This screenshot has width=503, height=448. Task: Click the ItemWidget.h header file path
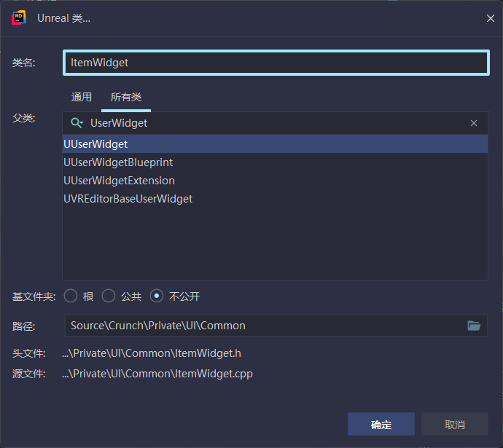coord(152,353)
